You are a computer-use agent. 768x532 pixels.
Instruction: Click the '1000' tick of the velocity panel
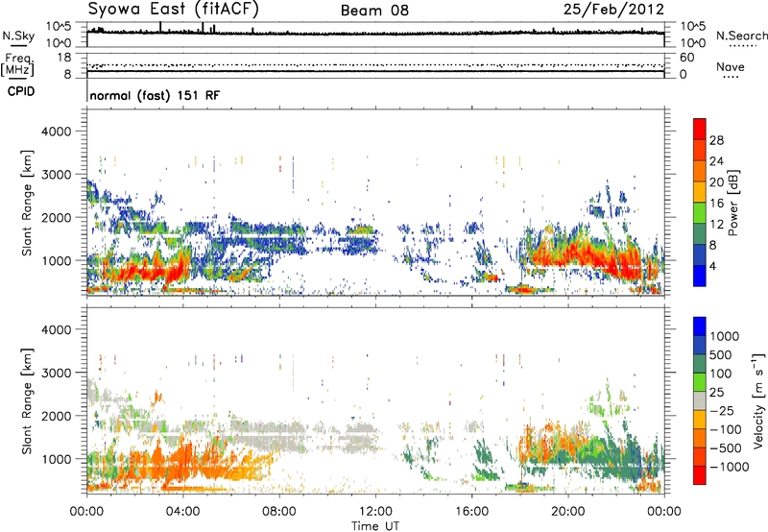point(56,459)
